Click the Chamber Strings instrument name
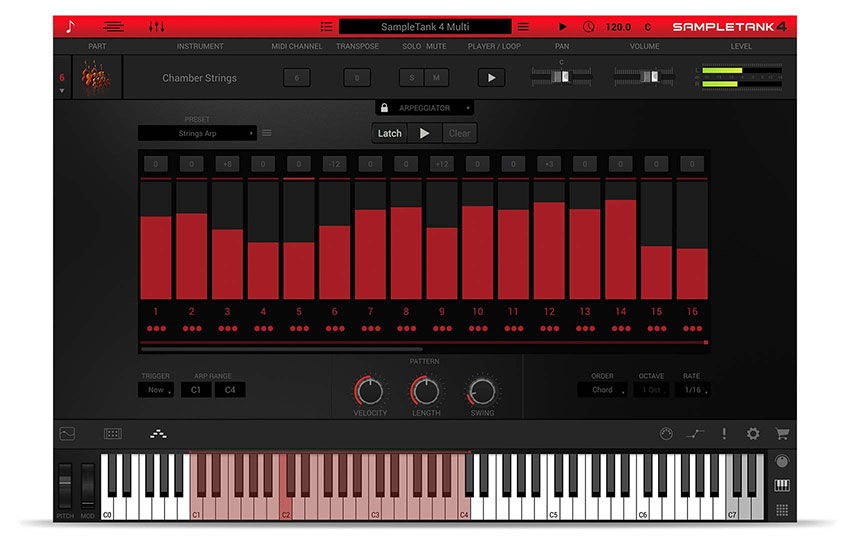Image resolution: width=850 pixels, height=540 pixels. (x=199, y=78)
